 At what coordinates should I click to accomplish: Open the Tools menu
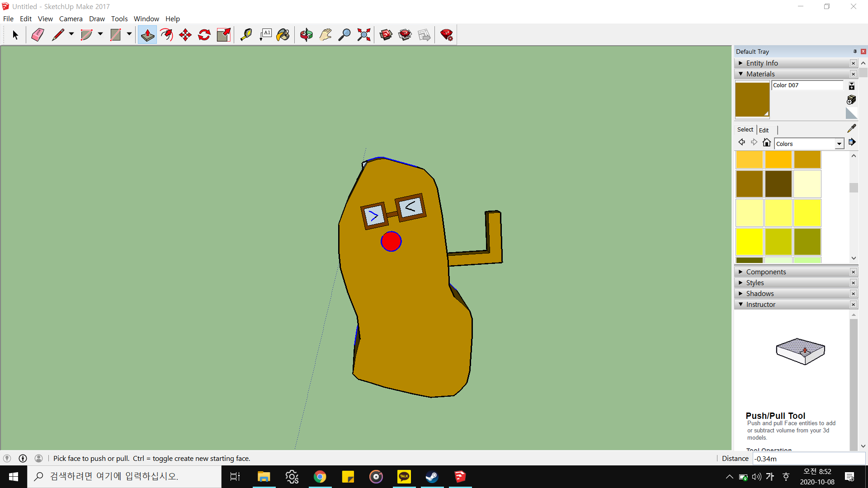[119, 19]
